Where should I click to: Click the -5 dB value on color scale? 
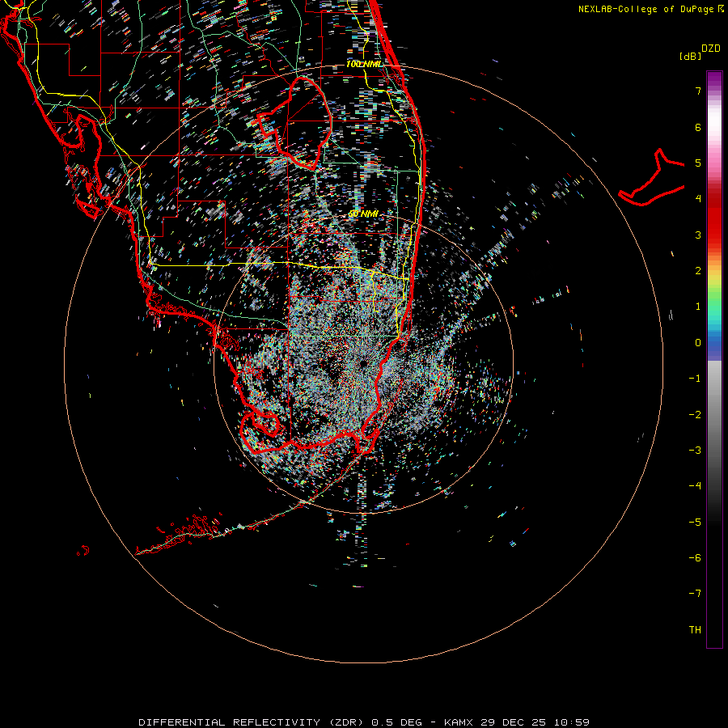[x=695, y=522]
